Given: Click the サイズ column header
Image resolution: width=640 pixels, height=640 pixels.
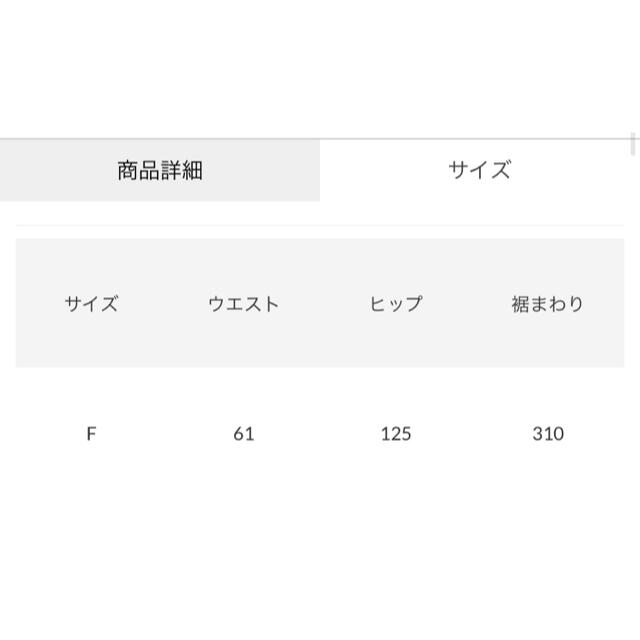Looking at the screenshot, I should coord(91,304).
